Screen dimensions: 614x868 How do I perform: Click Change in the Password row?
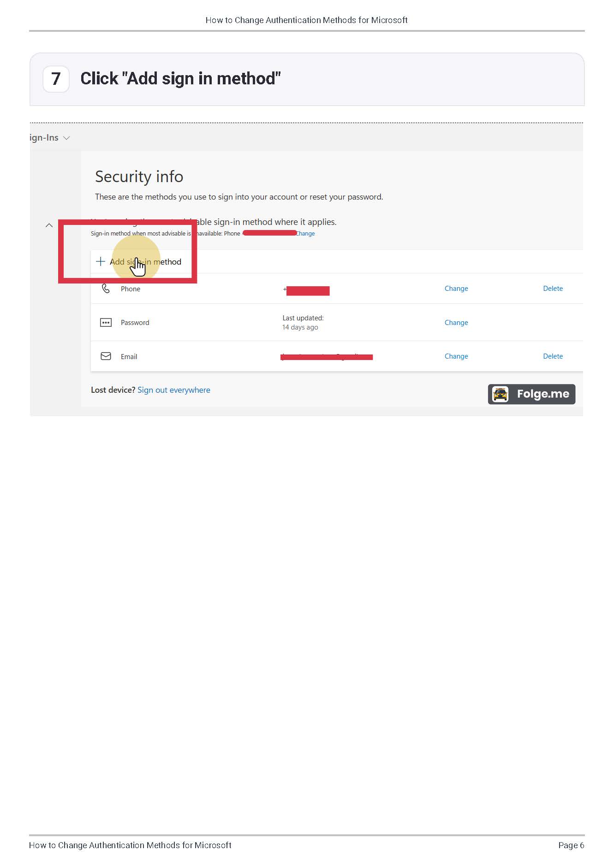[456, 323]
